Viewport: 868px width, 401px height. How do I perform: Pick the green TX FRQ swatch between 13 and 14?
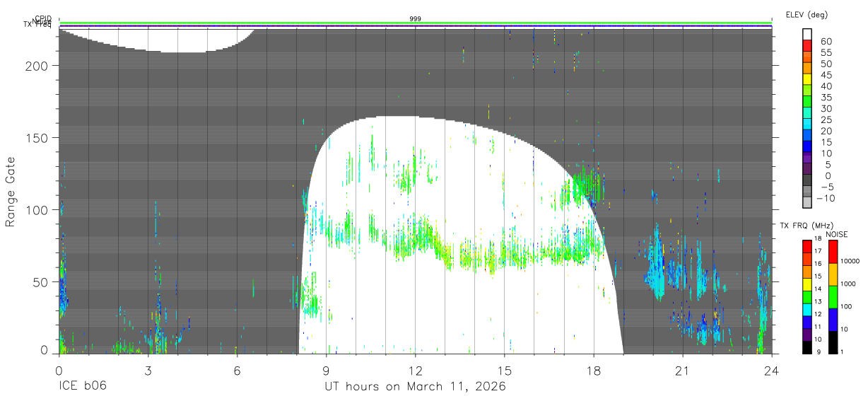click(x=807, y=297)
